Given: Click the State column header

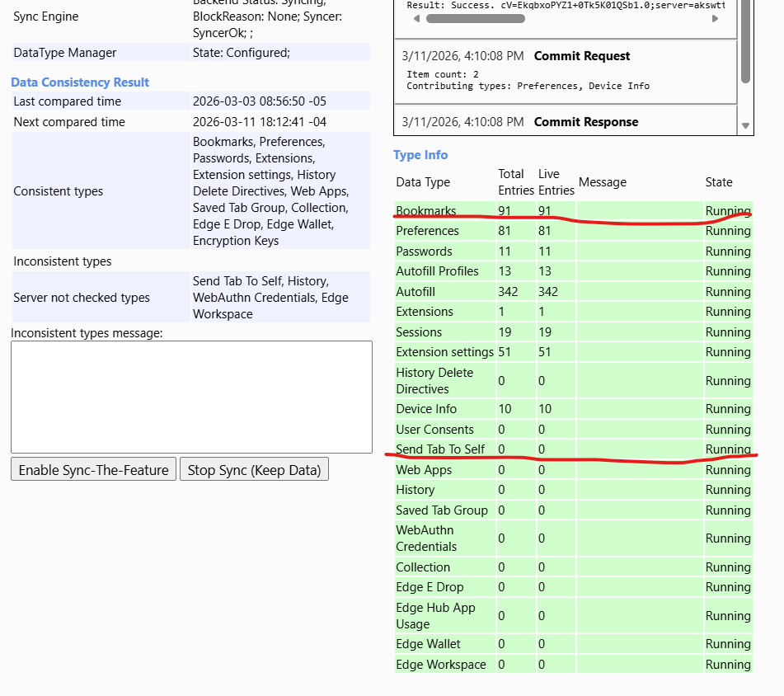Looking at the screenshot, I should pos(719,182).
